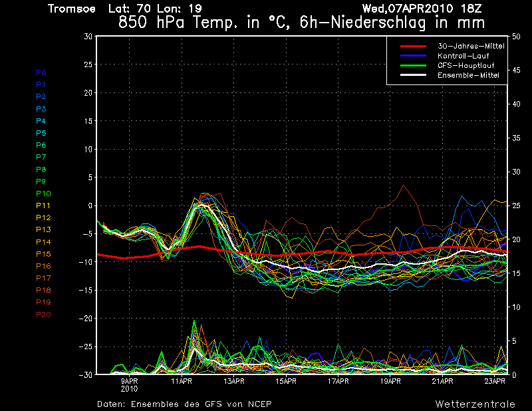Click the Tromsoe location header text
Viewport: 532px width, 411px height.
click(x=73, y=9)
